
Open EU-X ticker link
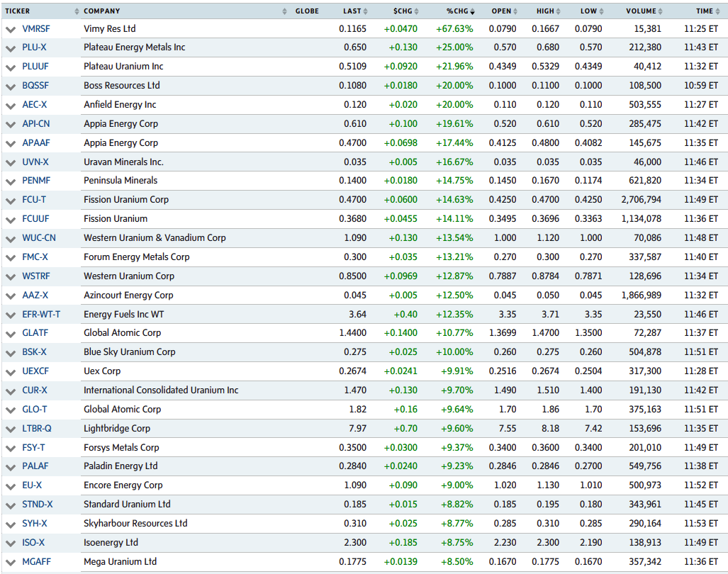click(32, 485)
